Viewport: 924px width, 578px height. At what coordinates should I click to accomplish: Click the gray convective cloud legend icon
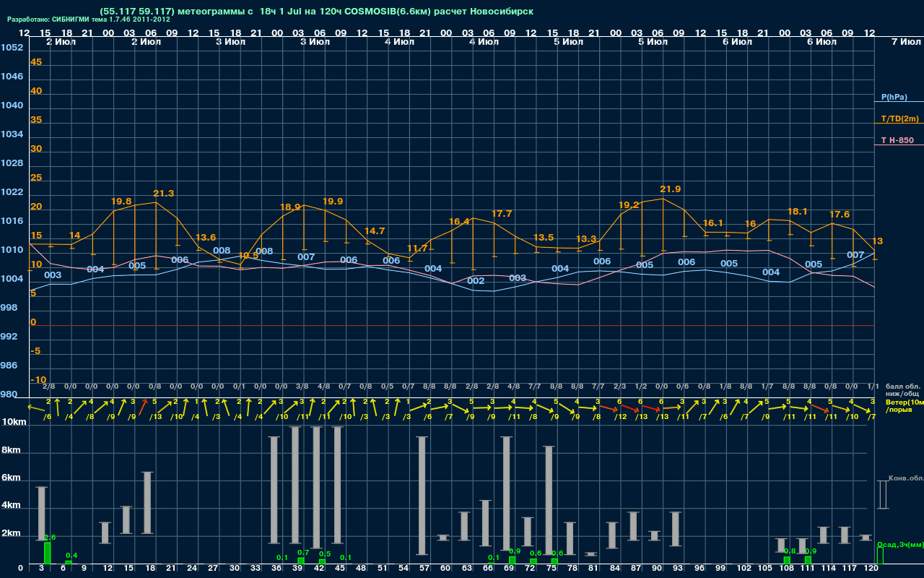[x=882, y=494]
